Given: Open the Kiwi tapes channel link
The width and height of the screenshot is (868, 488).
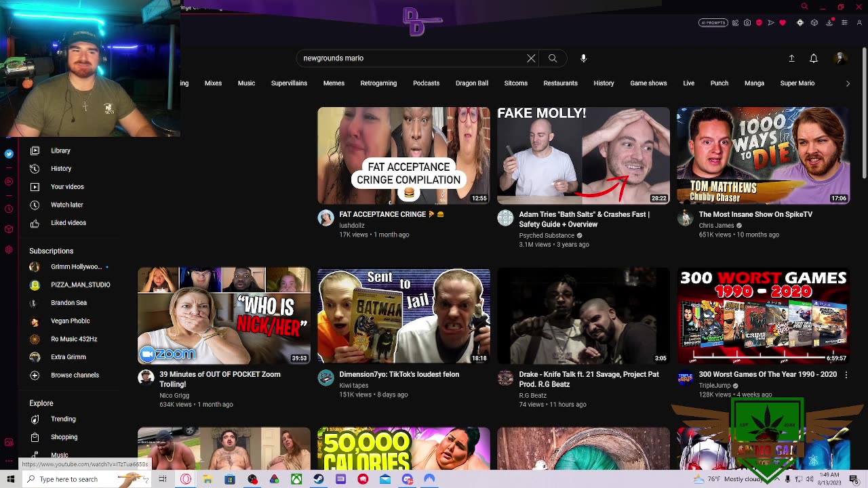Looking at the screenshot, I should (x=353, y=386).
